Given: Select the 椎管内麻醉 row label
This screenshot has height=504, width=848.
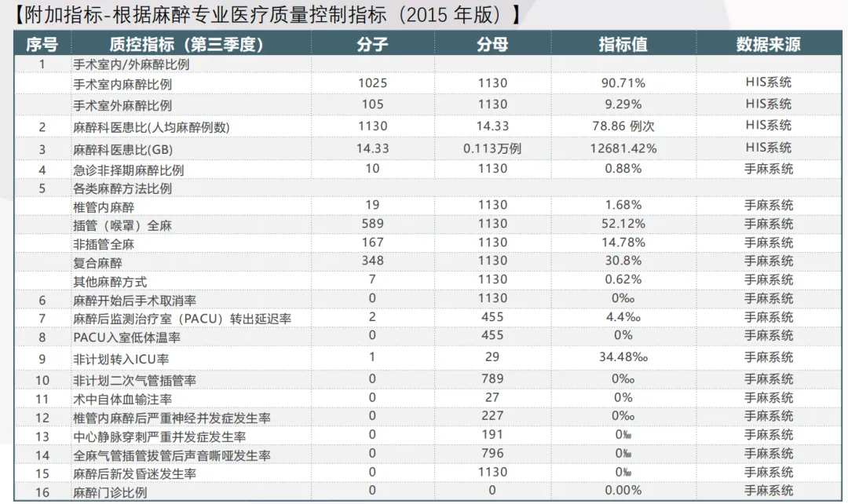Looking at the screenshot, I should (104, 207).
